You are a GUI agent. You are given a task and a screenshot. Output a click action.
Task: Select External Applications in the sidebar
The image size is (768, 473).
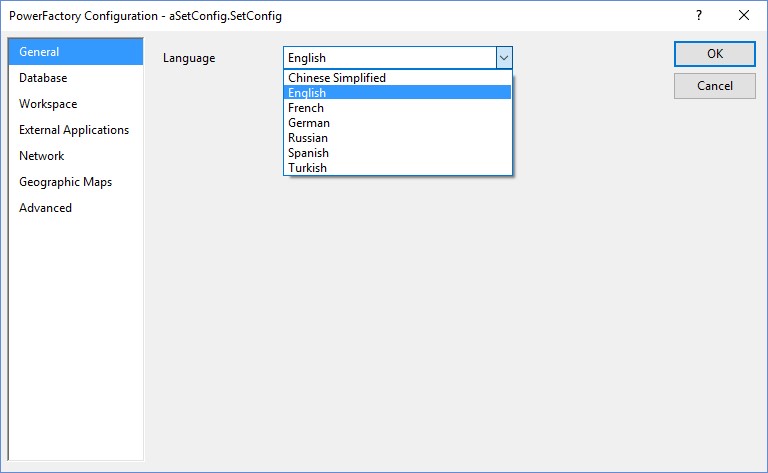click(74, 130)
